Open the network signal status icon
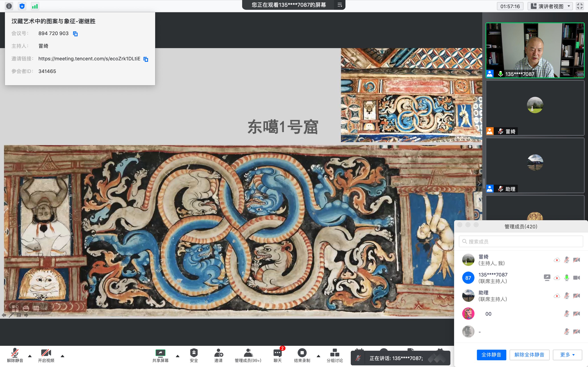Screen dimensions: 588x367 pyautogui.click(x=35, y=6)
